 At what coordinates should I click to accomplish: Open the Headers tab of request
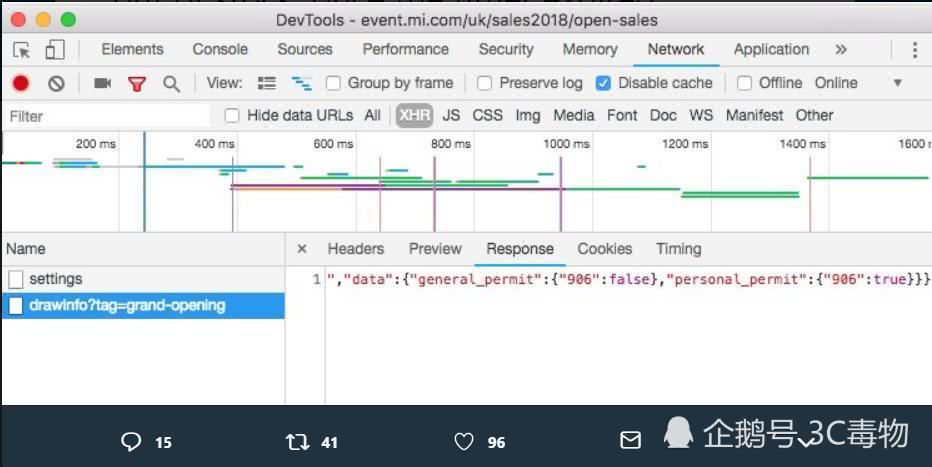coord(355,249)
